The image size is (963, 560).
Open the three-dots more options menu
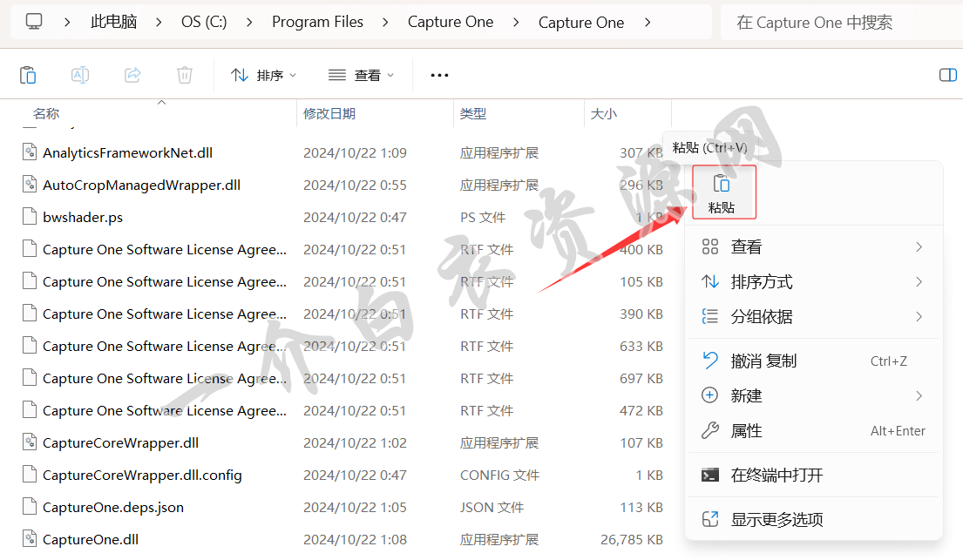(x=440, y=75)
